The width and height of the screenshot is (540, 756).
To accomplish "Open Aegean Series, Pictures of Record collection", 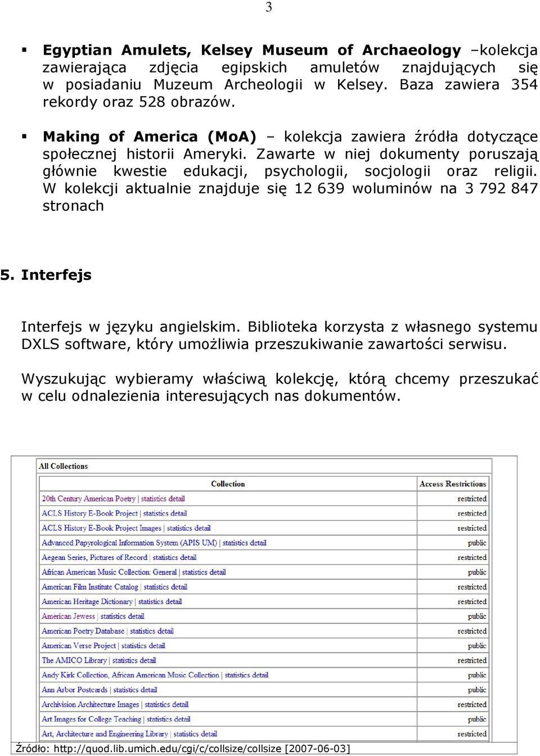I will (94, 558).
